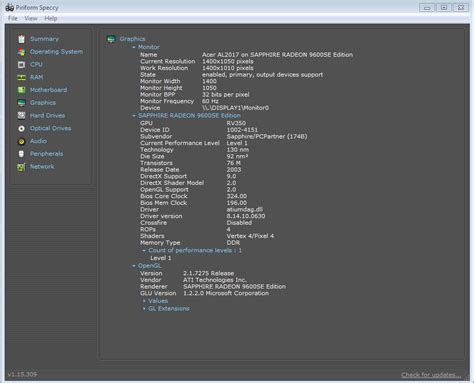Screen dimensions: 474x383
Task: Open the Optical Drives disc icon
Action: pos(21,128)
